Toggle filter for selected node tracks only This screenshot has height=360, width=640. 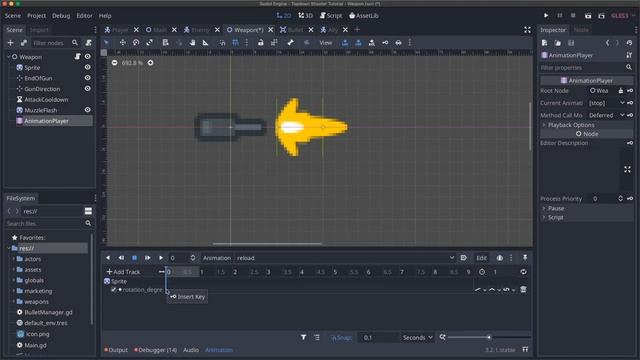pyautogui.click(x=303, y=338)
